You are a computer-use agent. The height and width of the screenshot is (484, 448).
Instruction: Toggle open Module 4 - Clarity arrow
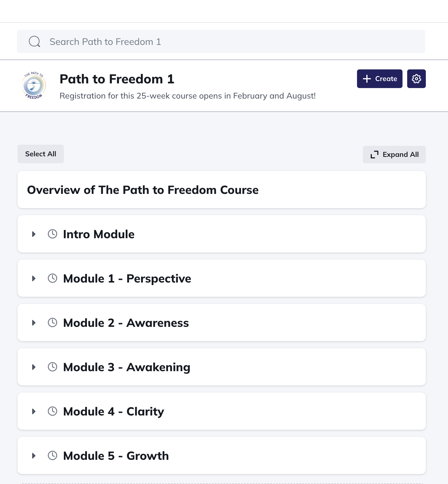34,411
